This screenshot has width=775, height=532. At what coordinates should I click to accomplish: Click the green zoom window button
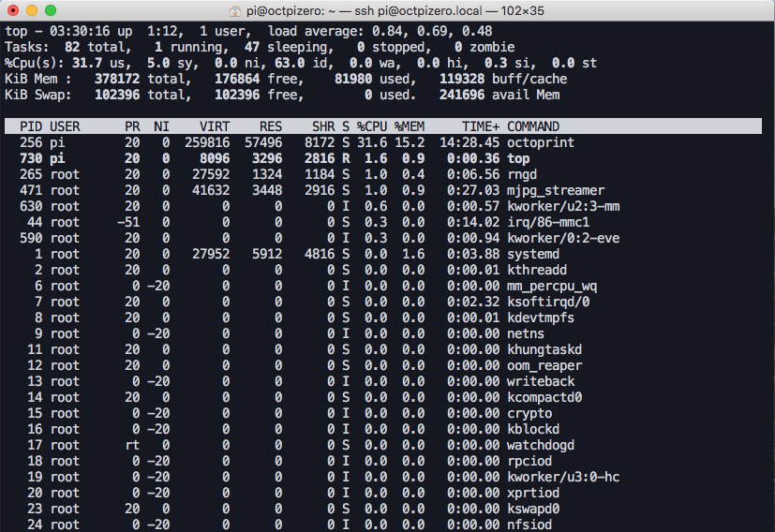[x=51, y=10]
